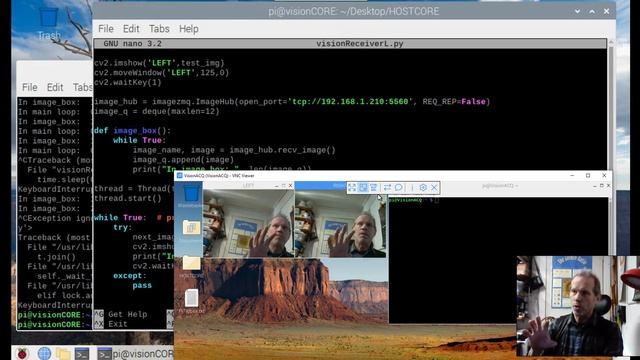
Task: Click the 'pass' statement in the code
Action: click(x=142, y=285)
